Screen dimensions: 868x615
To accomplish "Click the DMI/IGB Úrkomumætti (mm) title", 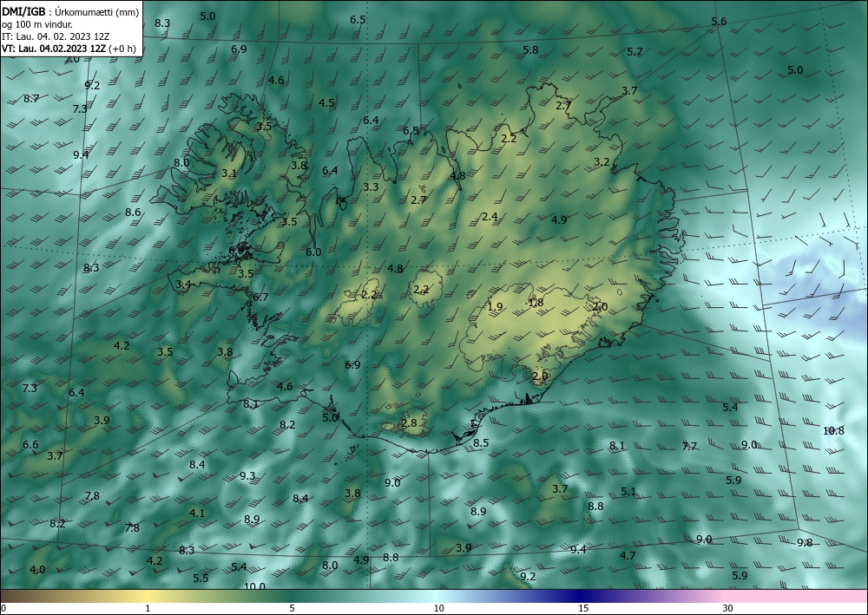I will [x=70, y=11].
